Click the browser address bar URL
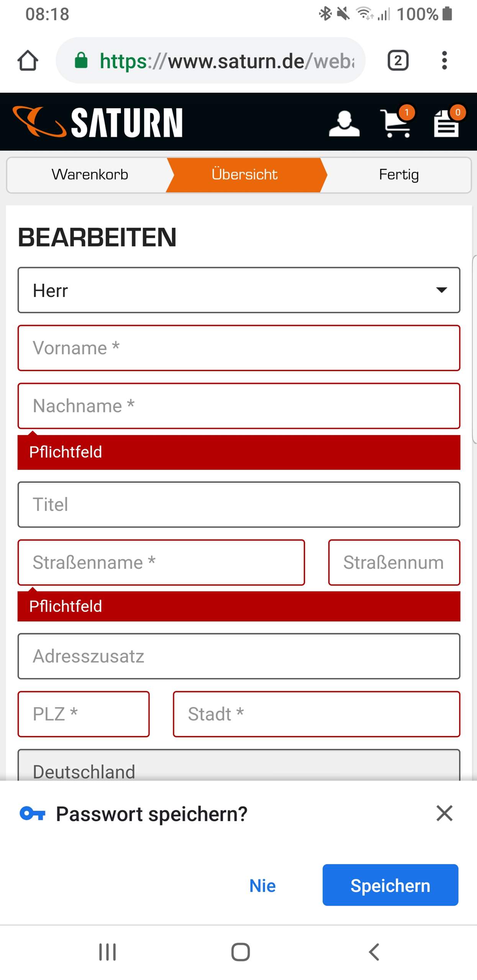 [226, 60]
